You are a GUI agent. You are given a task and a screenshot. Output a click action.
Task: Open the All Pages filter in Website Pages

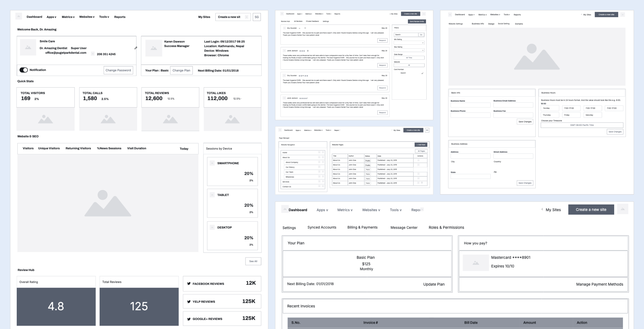pyautogui.click(x=421, y=151)
